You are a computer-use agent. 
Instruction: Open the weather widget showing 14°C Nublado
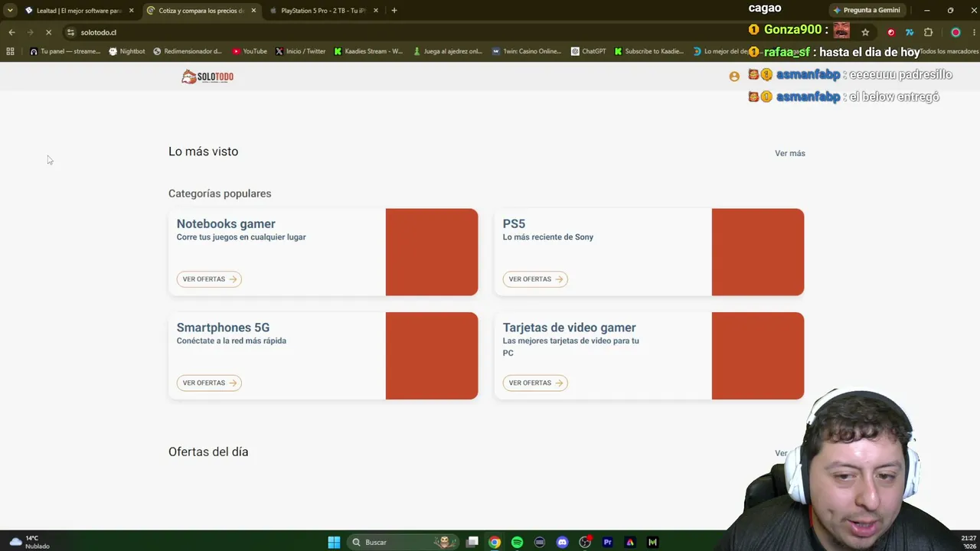(x=29, y=542)
